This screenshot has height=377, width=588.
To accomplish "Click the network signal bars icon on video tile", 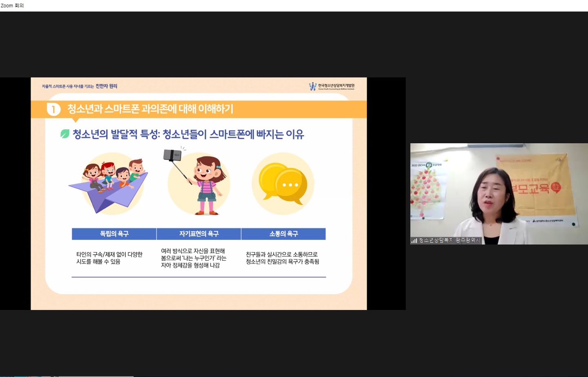I will click(x=414, y=241).
